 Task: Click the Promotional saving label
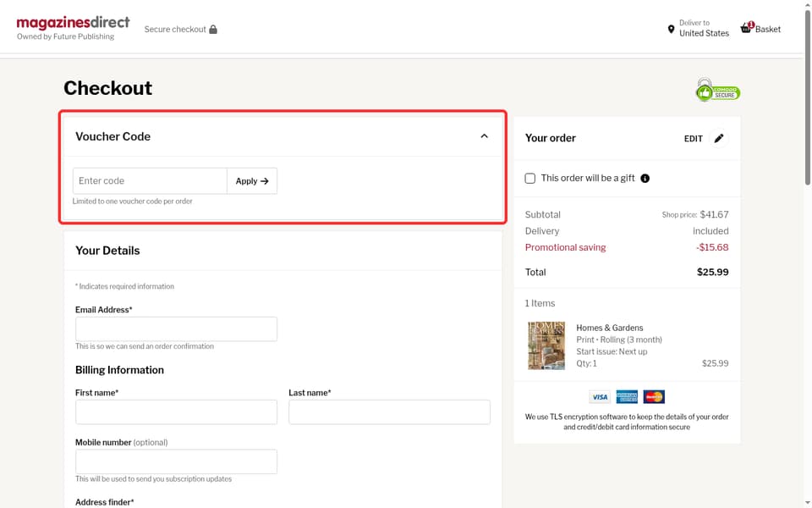(565, 247)
